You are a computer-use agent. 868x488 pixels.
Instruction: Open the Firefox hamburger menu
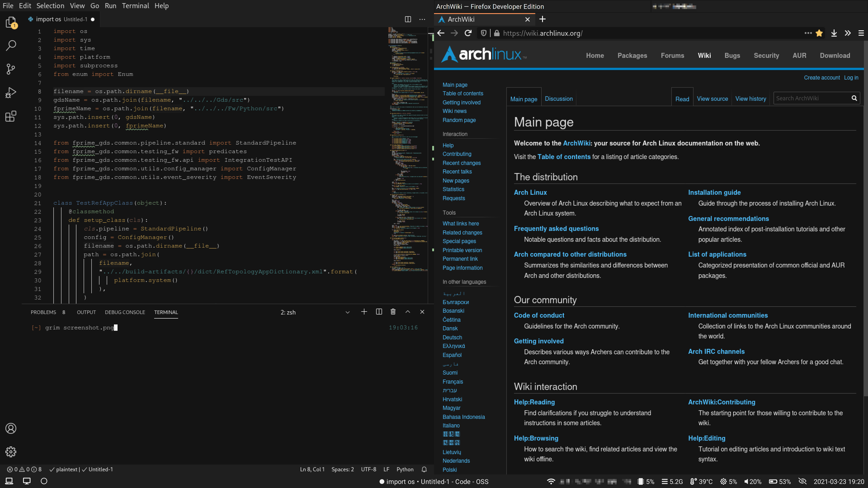pos(861,33)
